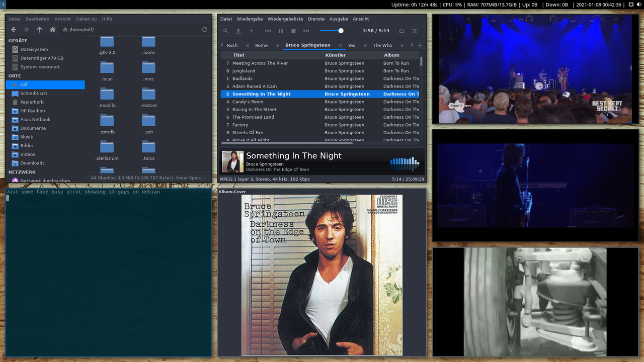The height and width of the screenshot is (362, 644).
Task: Click workspace 1 indicator in top bar
Action: tap(3, 5)
